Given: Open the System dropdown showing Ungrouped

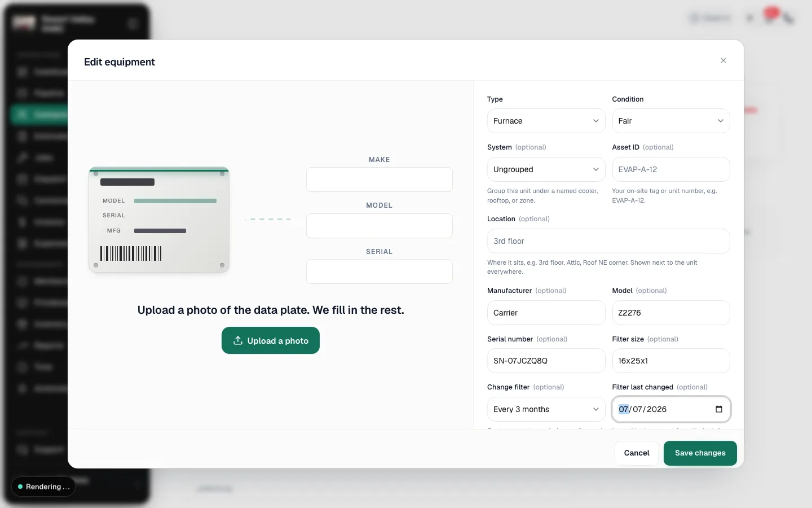Looking at the screenshot, I should [x=546, y=169].
